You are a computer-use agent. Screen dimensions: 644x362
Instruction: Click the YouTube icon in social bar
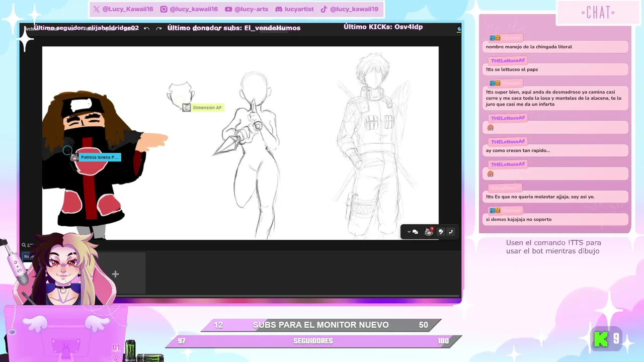click(228, 9)
